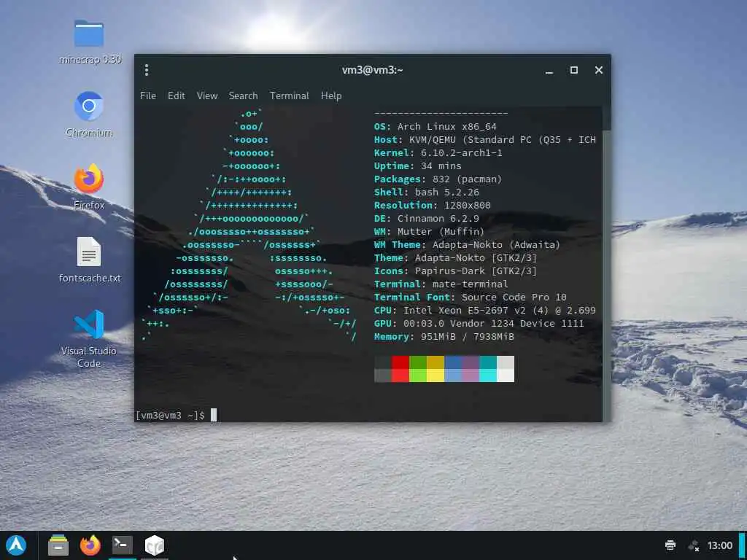Open the Edit menu in terminal
Screen dimensions: 747x560
177,96
